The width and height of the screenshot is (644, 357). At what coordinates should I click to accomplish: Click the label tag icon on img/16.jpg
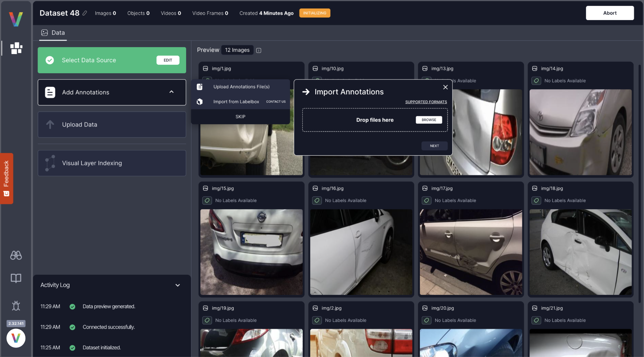pos(317,200)
